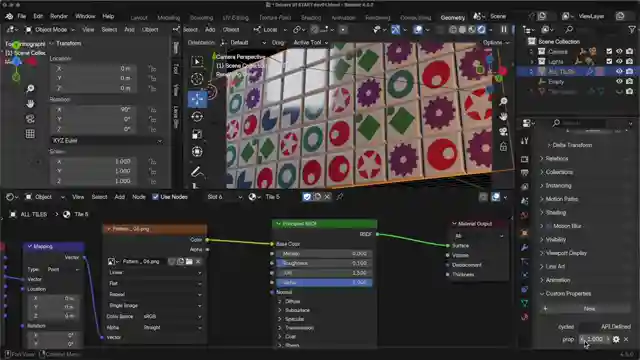
Task: Hide the Lights collection with eye icon
Action: tap(619, 61)
